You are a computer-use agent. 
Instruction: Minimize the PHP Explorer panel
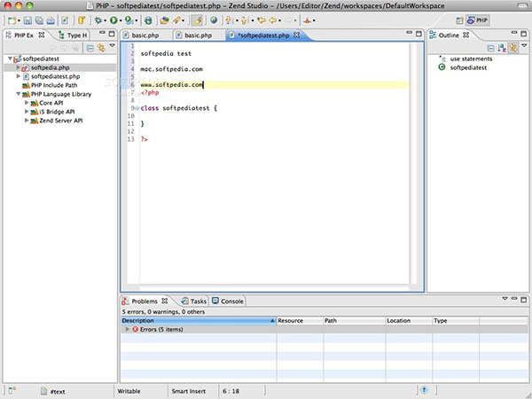tap(102, 33)
